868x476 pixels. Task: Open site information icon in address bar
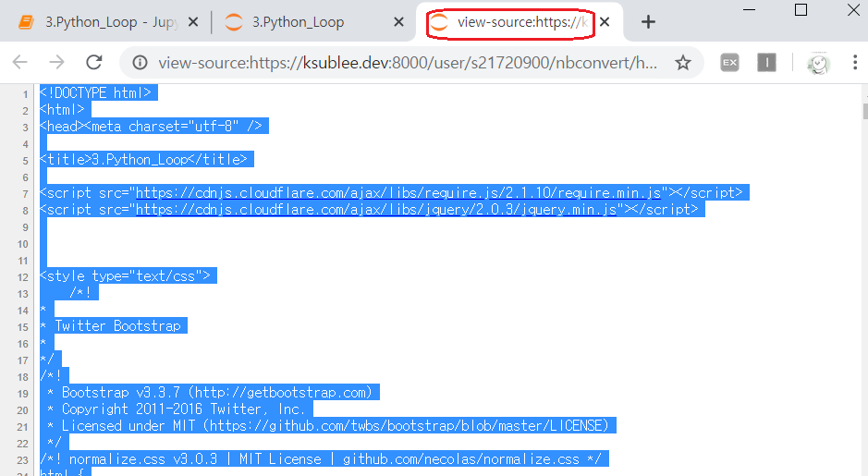(x=141, y=63)
